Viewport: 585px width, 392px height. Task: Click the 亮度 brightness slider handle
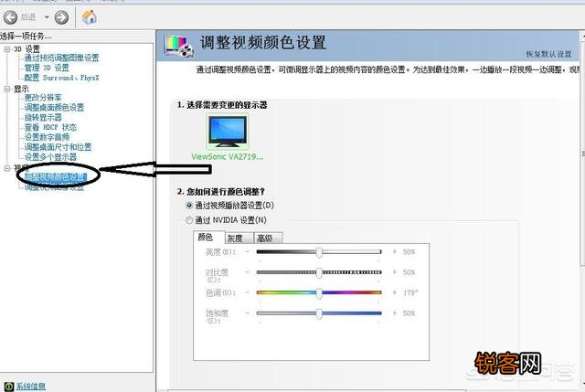pos(319,252)
